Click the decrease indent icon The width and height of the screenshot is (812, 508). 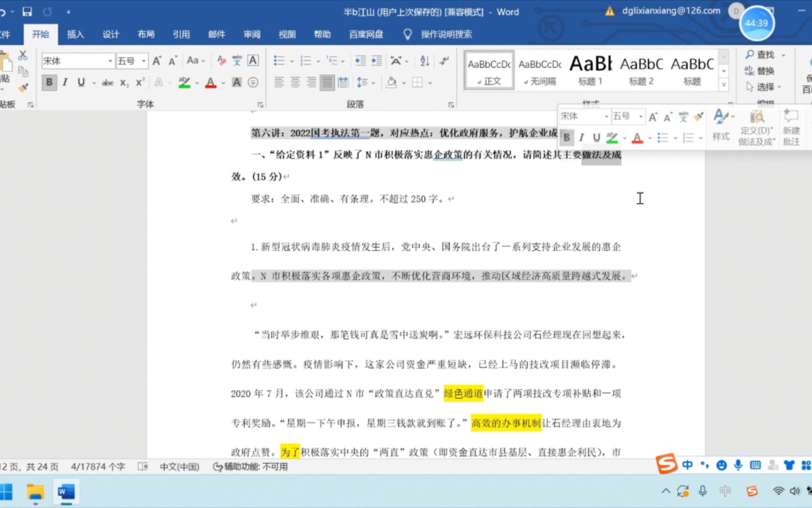pos(360,61)
